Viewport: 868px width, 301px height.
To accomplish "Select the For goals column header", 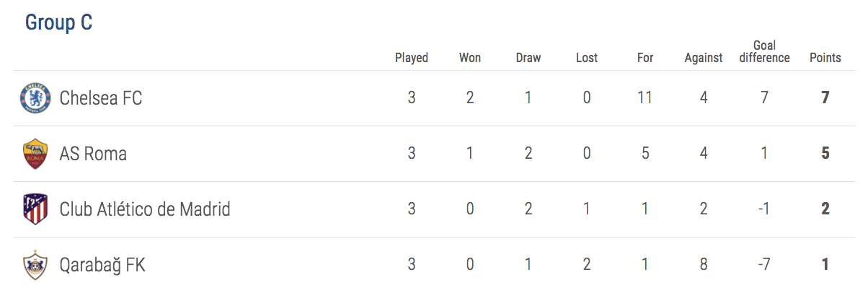I will (645, 58).
